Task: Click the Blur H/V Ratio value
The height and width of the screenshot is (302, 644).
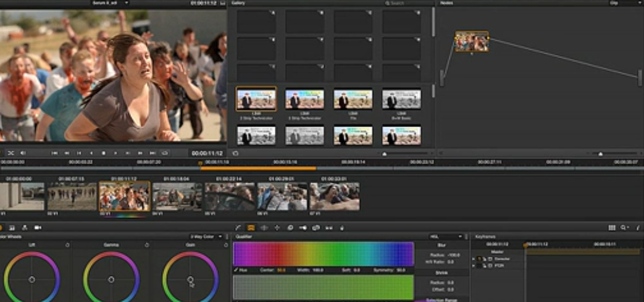Action: [x=451, y=261]
